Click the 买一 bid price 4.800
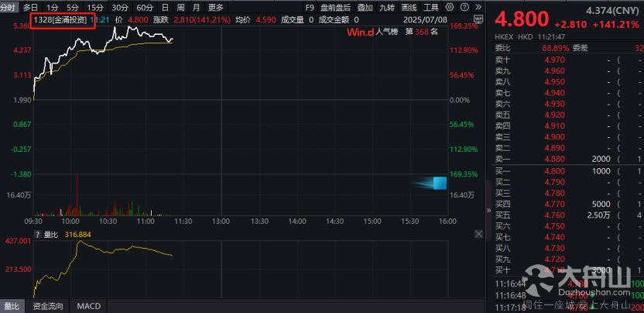This screenshot has width=644, height=313. tap(554, 171)
